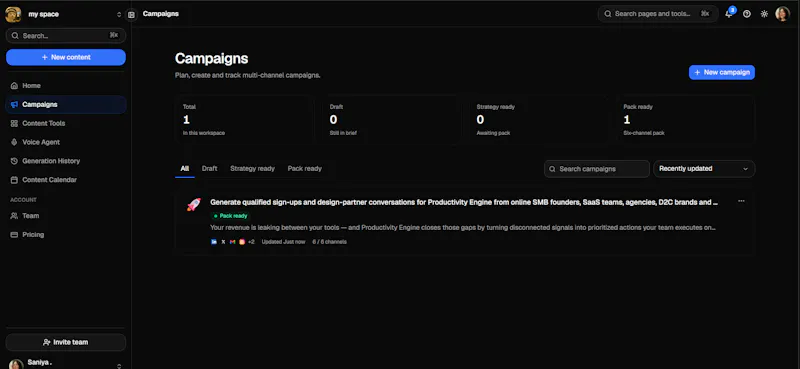800x369 pixels.
Task: Click the Invite team button
Action: pyautogui.click(x=66, y=342)
